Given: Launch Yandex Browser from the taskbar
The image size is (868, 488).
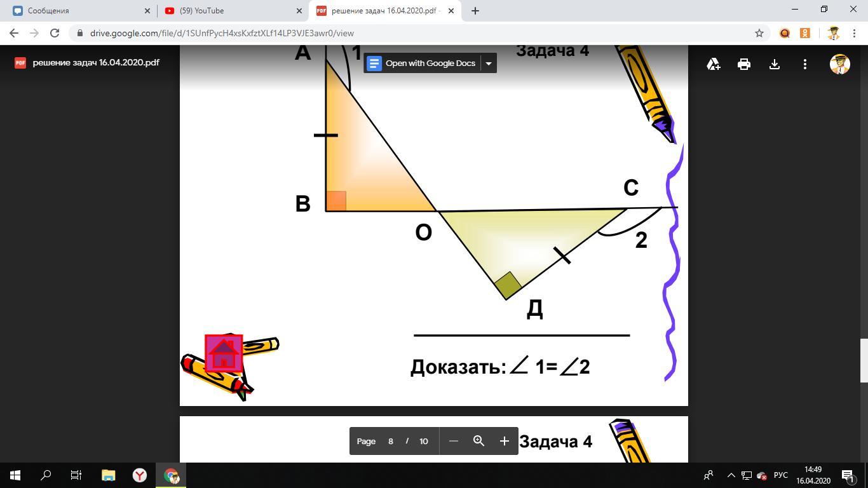Looking at the screenshot, I should tap(140, 475).
